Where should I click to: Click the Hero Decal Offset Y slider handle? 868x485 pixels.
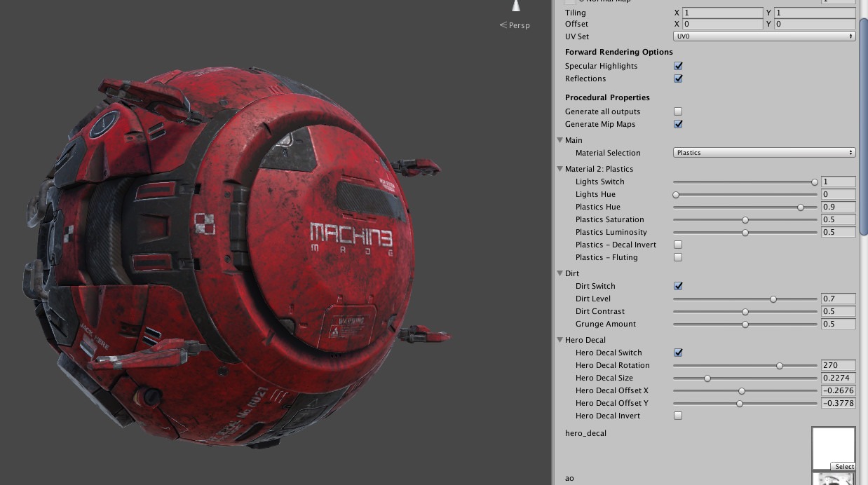(740, 404)
